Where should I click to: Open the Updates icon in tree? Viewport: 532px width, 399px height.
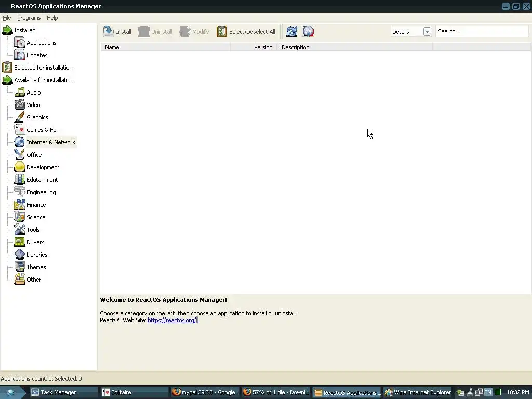(20, 55)
